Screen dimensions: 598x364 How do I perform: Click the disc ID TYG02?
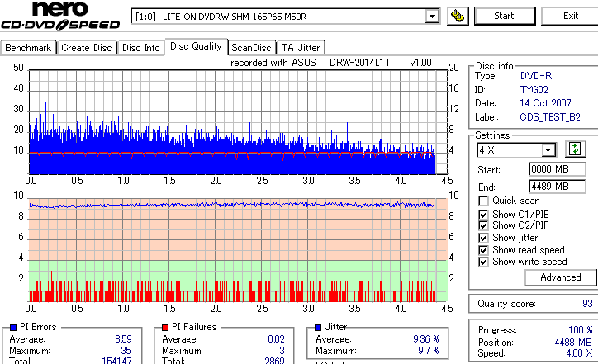(x=534, y=90)
